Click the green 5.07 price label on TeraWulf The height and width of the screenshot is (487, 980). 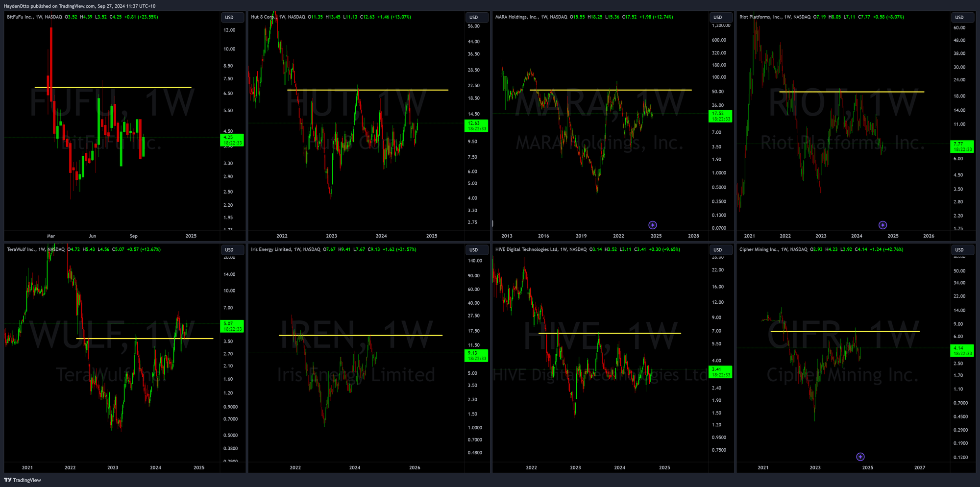(x=231, y=326)
